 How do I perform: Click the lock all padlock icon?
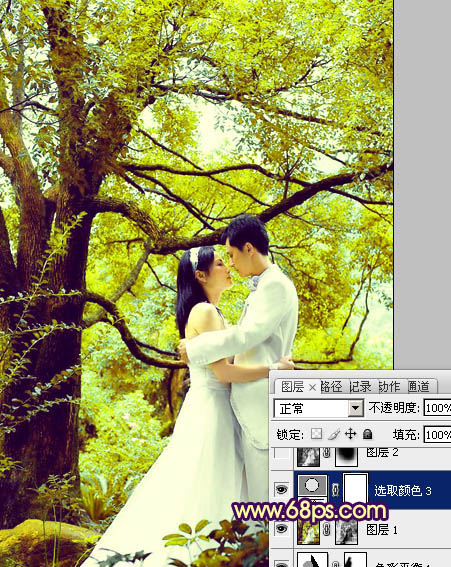367,434
